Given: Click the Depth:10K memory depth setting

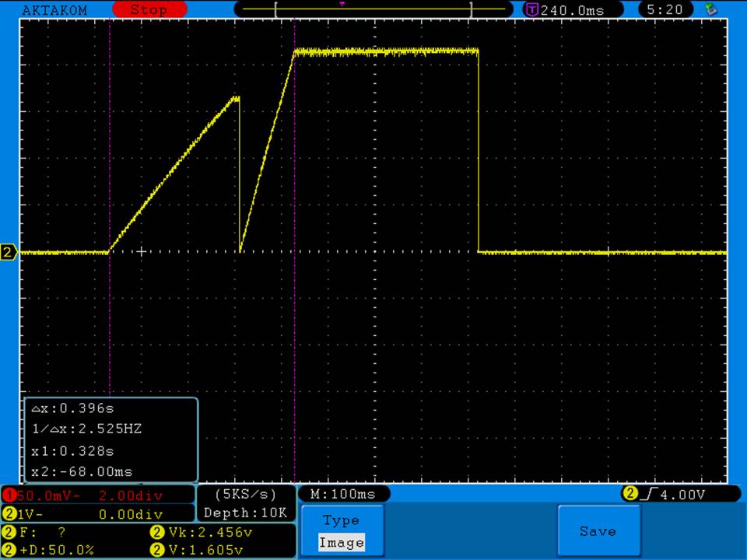Looking at the screenshot, I should pos(246,513).
